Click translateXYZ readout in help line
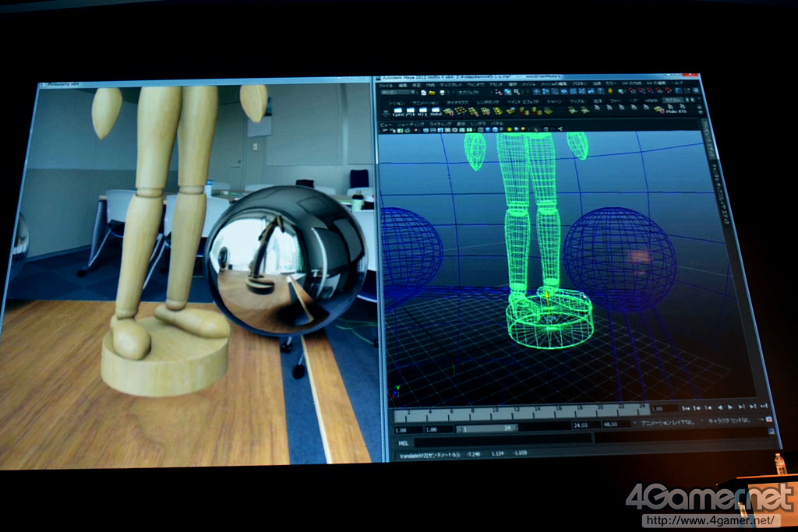The height and width of the screenshot is (532, 798). (x=463, y=454)
